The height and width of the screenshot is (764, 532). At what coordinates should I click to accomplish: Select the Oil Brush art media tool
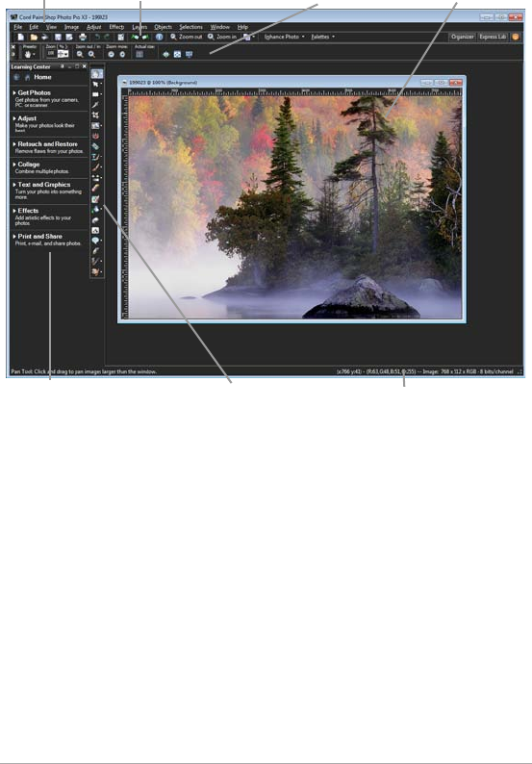[x=96, y=272]
